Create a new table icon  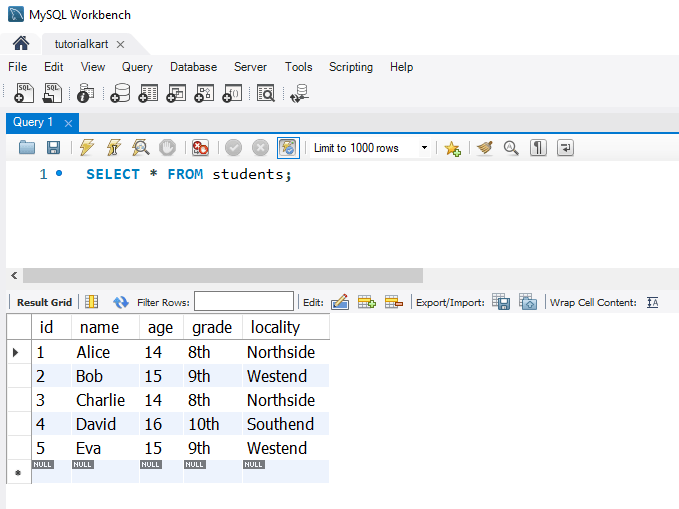[x=148, y=93]
